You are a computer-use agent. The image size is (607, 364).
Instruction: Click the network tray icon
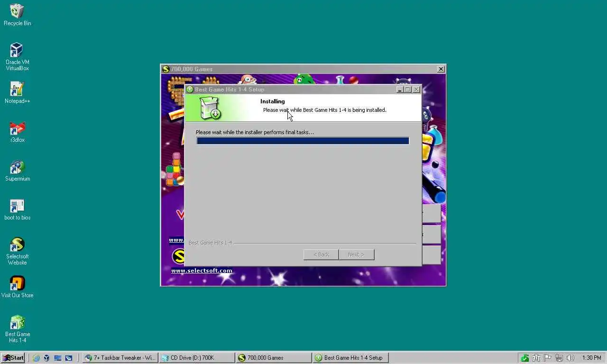click(559, 358)
